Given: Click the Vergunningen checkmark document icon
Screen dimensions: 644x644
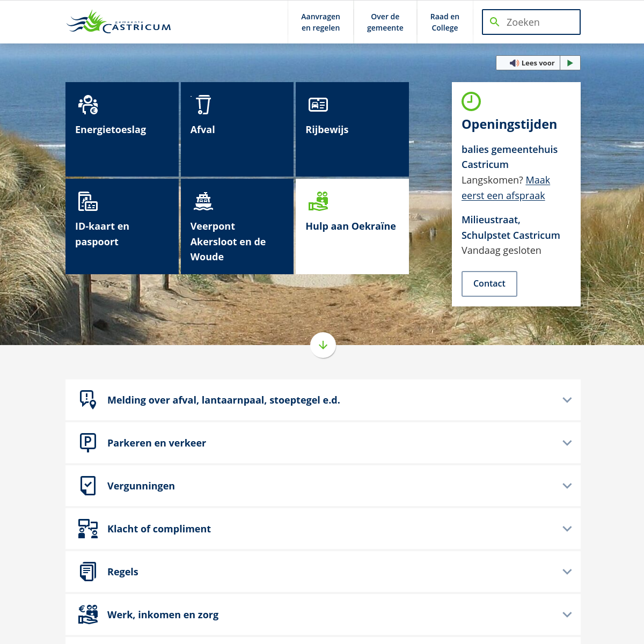Looking at the screenshot, I should pos(88,486).
